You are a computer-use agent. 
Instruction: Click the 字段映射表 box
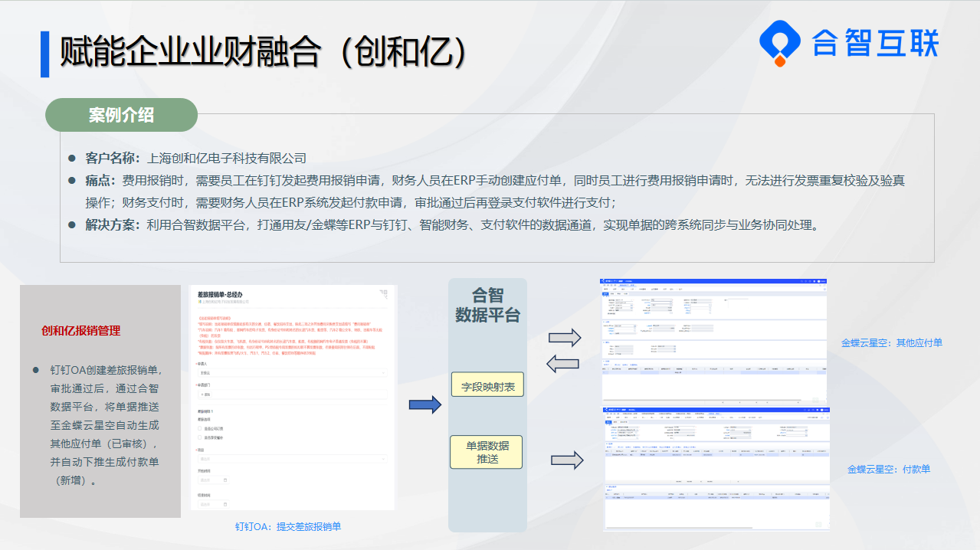[488, 385]
